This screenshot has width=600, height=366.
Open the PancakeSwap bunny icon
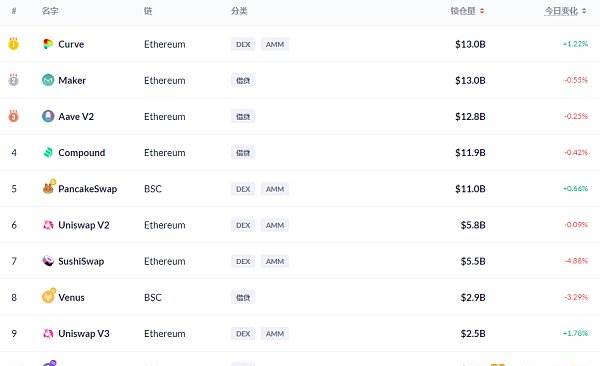click(49, 187)
